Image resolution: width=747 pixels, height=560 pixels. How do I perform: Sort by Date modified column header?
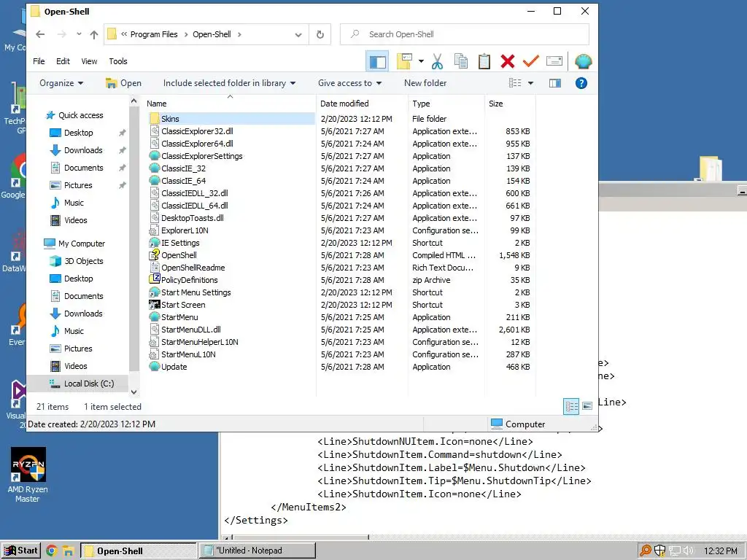pos(344,104)
